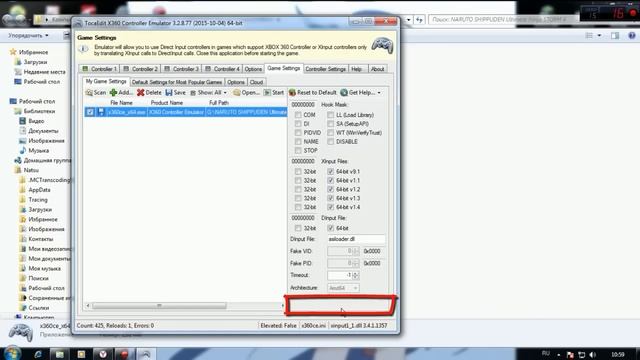Select 'Музыка' library in Explorer sidebar

click(34, 151)
